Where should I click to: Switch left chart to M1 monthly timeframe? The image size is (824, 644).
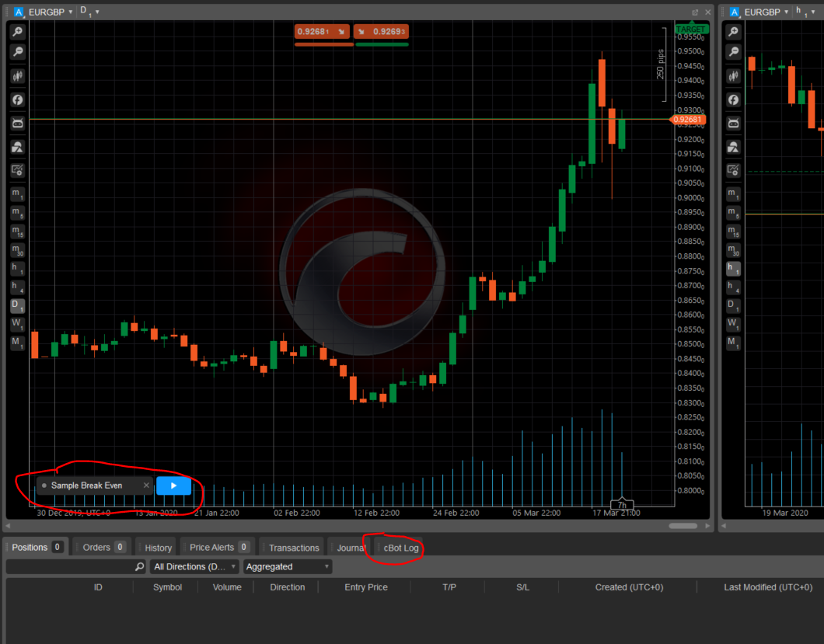click(x=17, y=343)
